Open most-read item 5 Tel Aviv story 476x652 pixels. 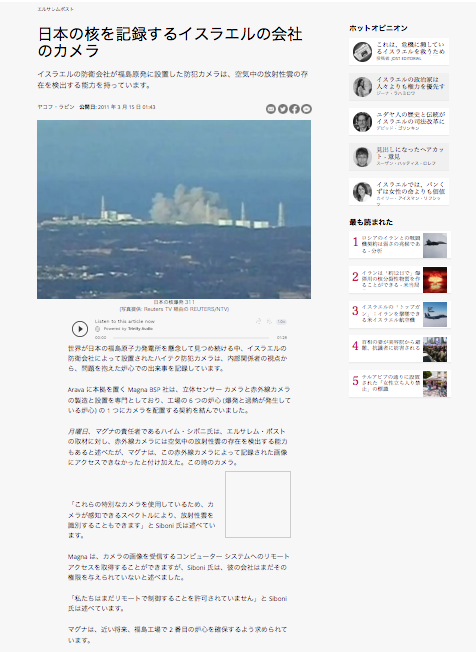400,384
